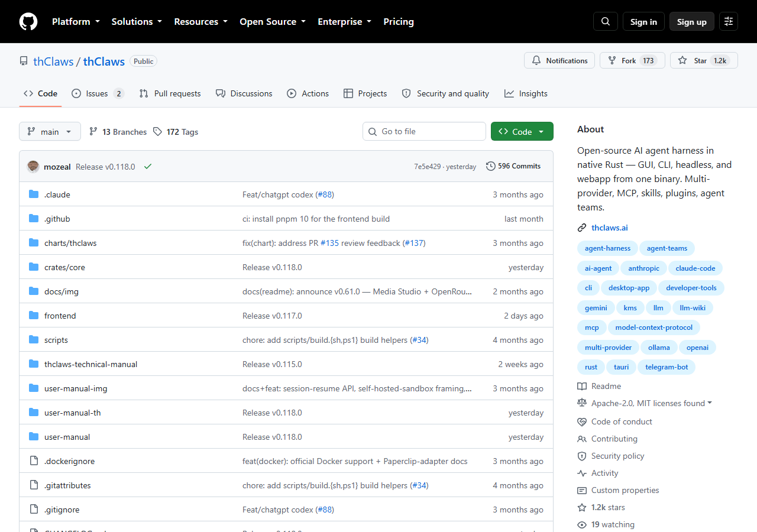The width and height of the screenshot is (757, 532).
Task: View the 172 Tags link
Action: tap(176, 132)
